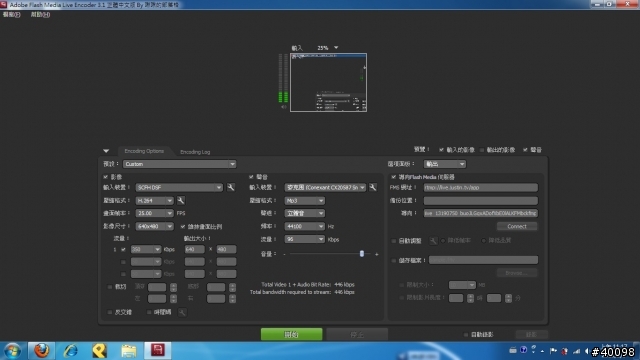The image size is (640, 360).
Task: Click the stream name input field
Action: [480, 213]
